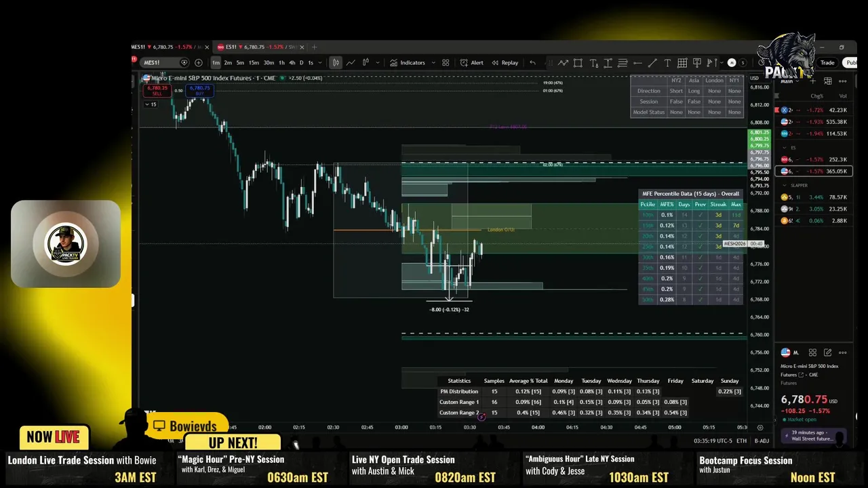Switch to the 4h timeframe
Screen dimensions: 868x488
[x=292, y=62]
